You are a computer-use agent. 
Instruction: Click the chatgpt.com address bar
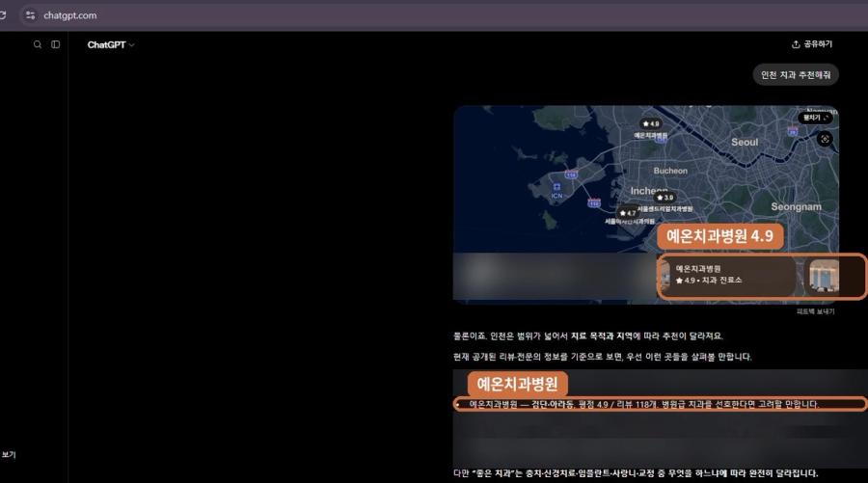pyautogui.click(x=443, y=15)
